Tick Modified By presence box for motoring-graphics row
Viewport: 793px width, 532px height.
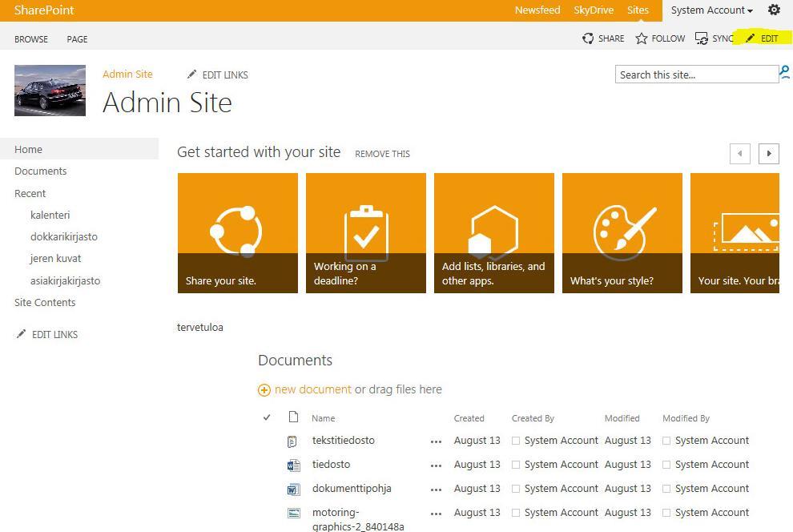point(666,513)
